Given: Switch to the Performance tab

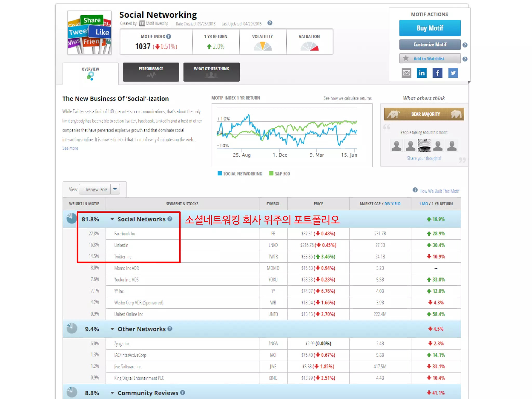Looking at the screenshot, I should (x=151, y=72).
